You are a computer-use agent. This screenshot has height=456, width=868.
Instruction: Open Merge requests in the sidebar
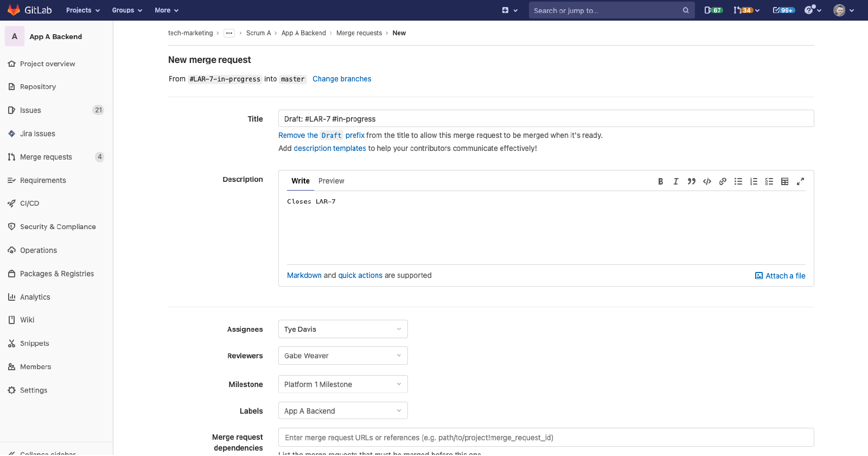46,157
